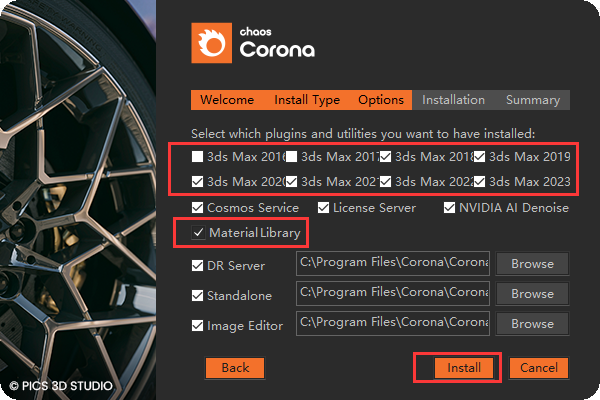The height and width of the screenshot is (400, 600).
Task: Toggle the Cosmos Service checkbox
Action: 197,208
